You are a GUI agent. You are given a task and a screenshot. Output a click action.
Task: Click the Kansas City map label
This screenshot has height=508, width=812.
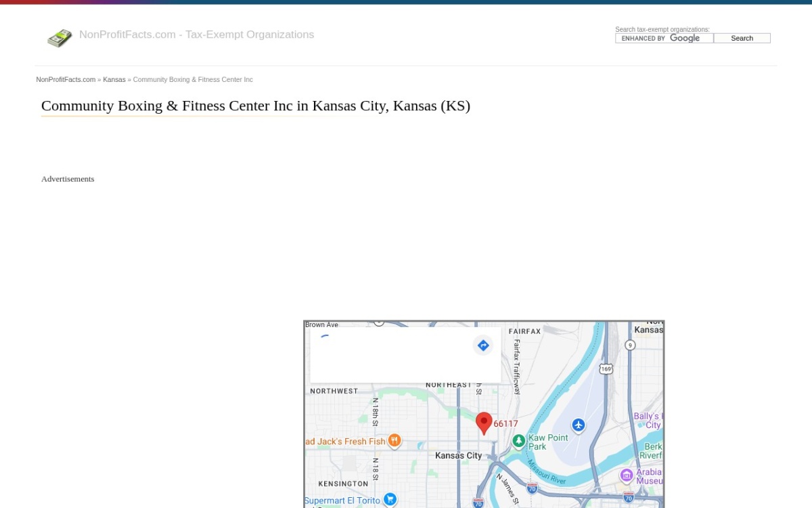click(459, 455)
